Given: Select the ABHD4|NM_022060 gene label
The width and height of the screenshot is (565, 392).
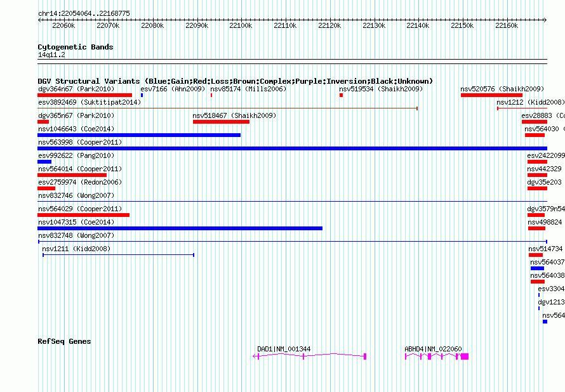Looking at the screenshot, I should coord(433,349).
